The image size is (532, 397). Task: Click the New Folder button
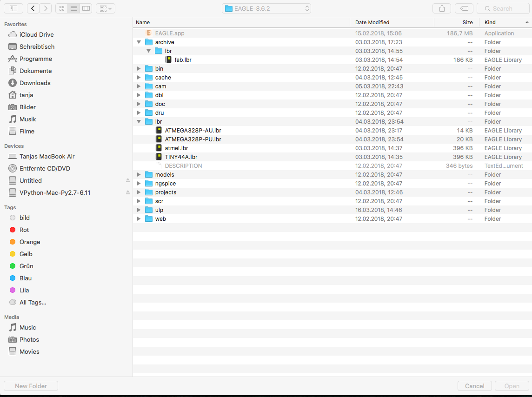[x=31, y=386]
